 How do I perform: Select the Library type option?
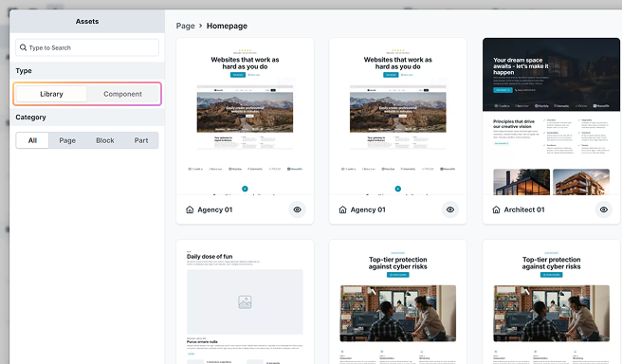click(x=51, y=94)
